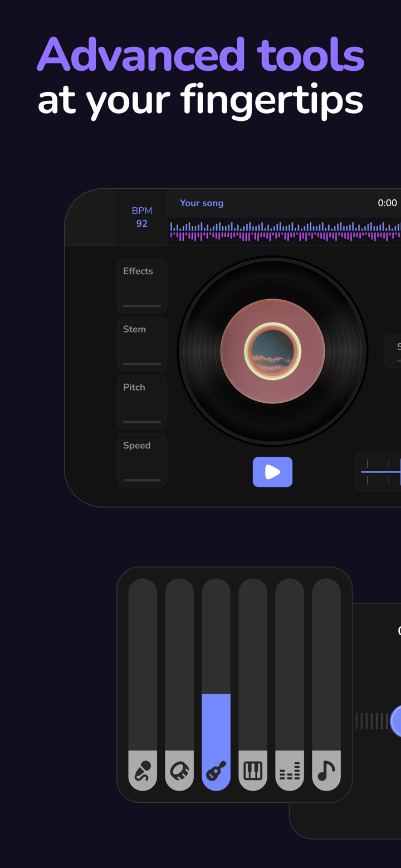The width and height of the screenshot is (401, 868).
Task: Tap the microphone vocals stem icon
Action: (x=143, y=771)
